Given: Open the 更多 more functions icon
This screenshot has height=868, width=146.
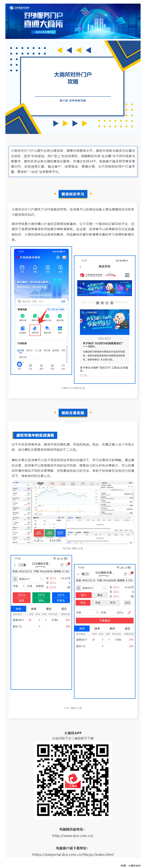Looking at the screenshot, I should point(60,330).
